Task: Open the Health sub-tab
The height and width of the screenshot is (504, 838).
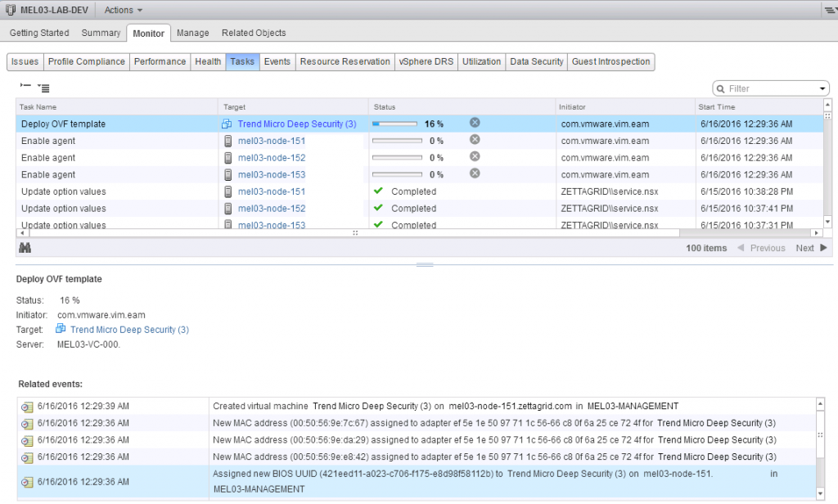Action: click(x=208, y=61)
